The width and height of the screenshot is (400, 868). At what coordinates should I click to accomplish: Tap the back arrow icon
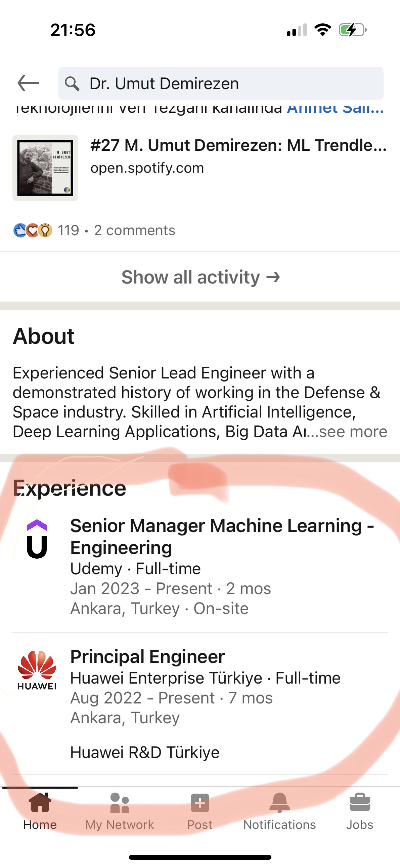coord(28,83)
